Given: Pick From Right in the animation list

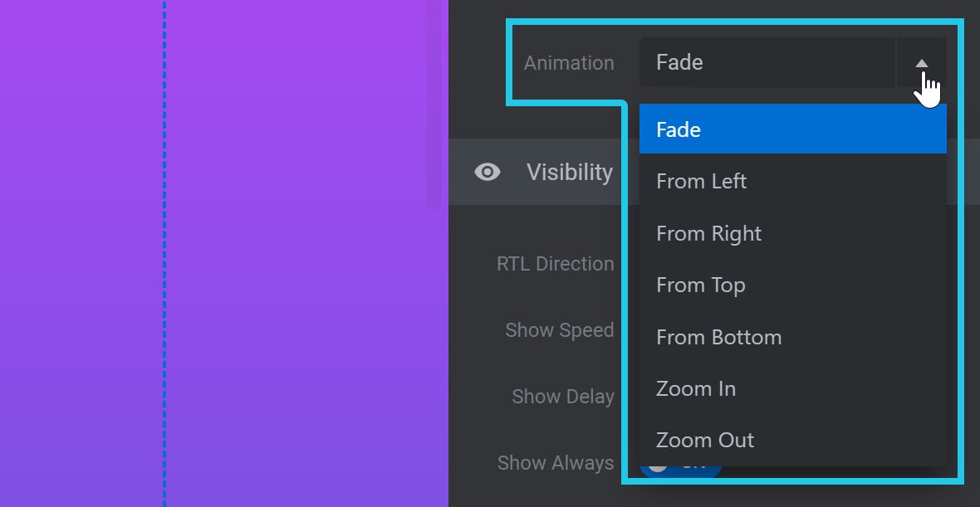Looking at the screenshot, I should pos(792,233).
